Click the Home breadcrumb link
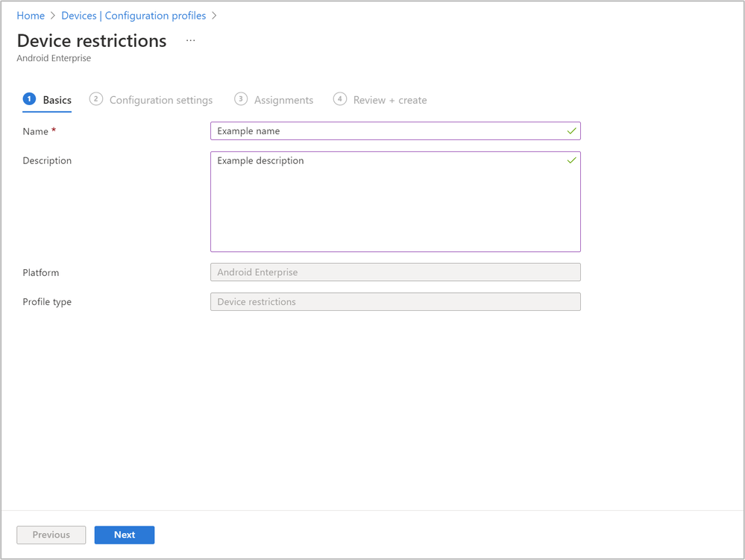The height and width of the screenshot is (560, 745). point(31,16)
